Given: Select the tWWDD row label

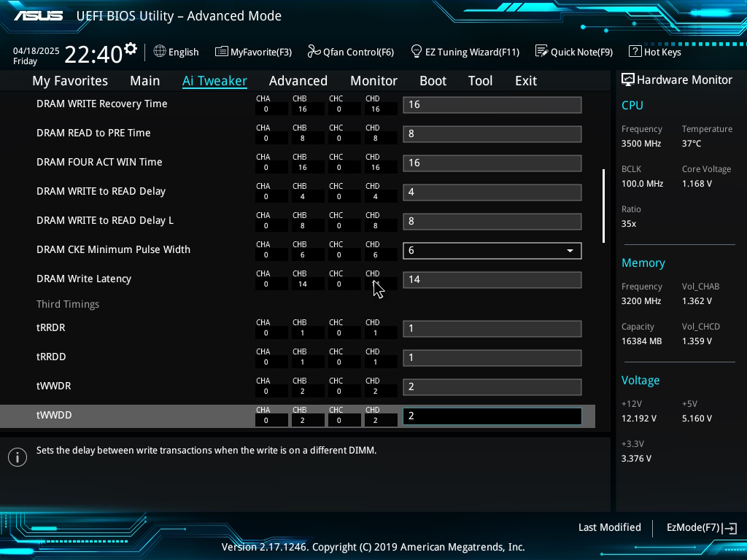Looking at the screenshot, I should (x=54, y=415).
